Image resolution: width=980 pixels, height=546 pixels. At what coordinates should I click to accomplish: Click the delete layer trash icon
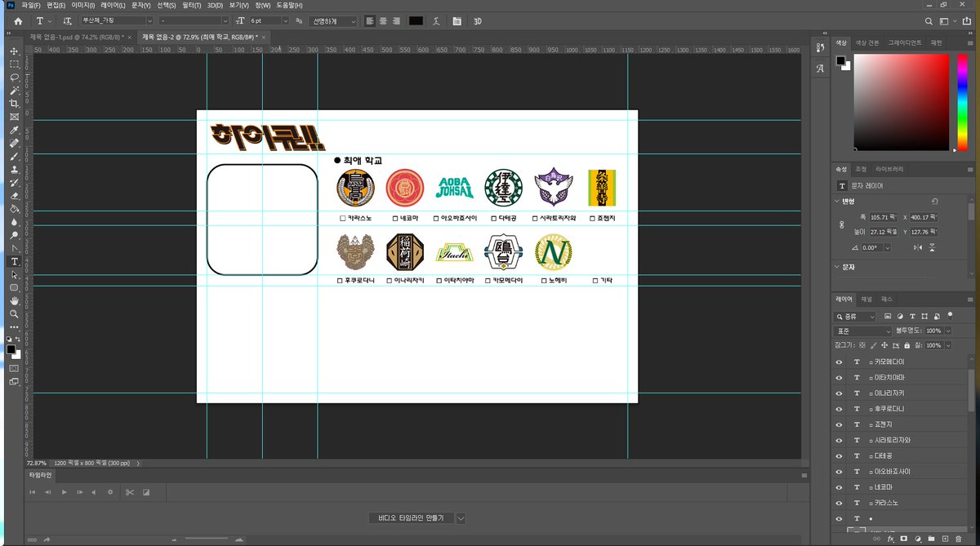pyautogui.click(x=958, y=539)
